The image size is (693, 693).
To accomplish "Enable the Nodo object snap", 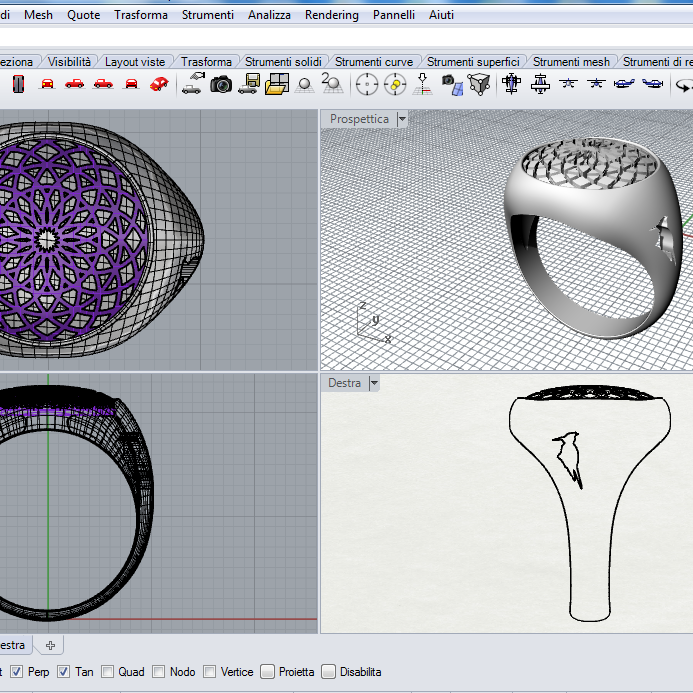I will [x=159, y=672].
